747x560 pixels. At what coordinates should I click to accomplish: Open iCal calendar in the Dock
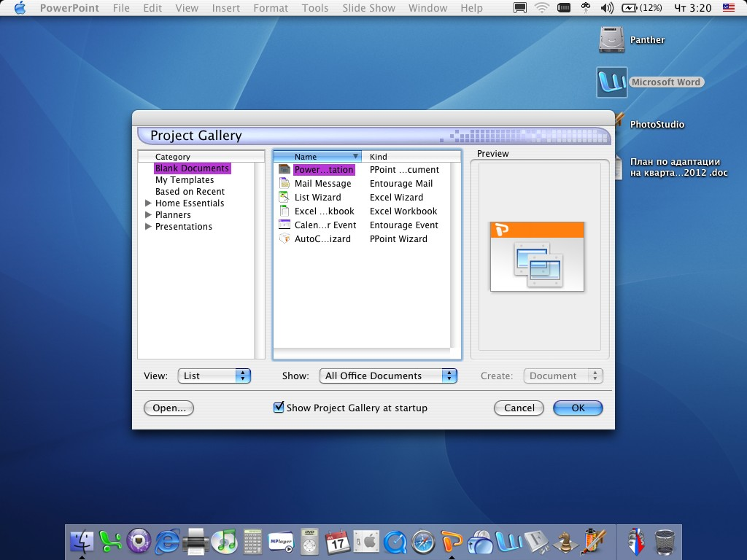(338, 542)
